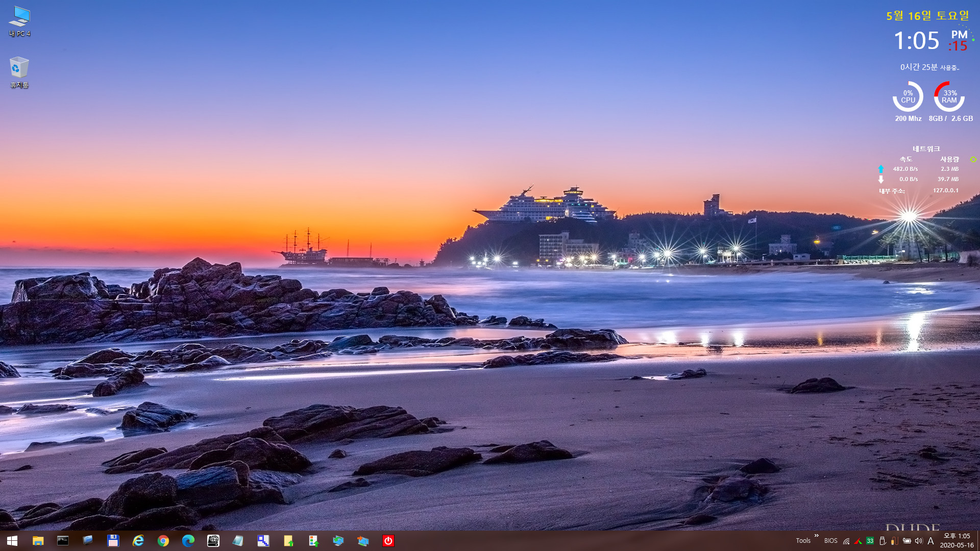Click the red and green triangle tray icon
This screenshot has height=551, width=980.
point(858,541)
